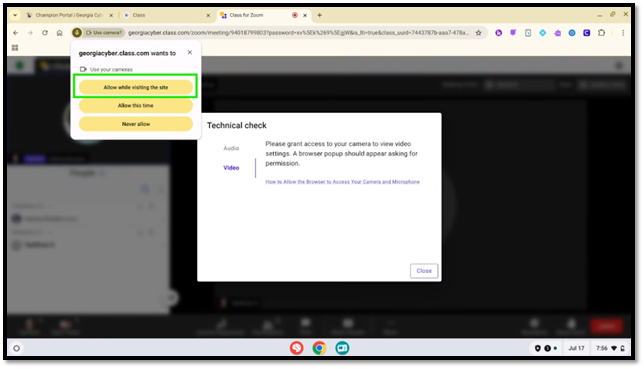The image size is (644, 369).
Task: Switch to the Class browser tab
Action: pos(164,15)
